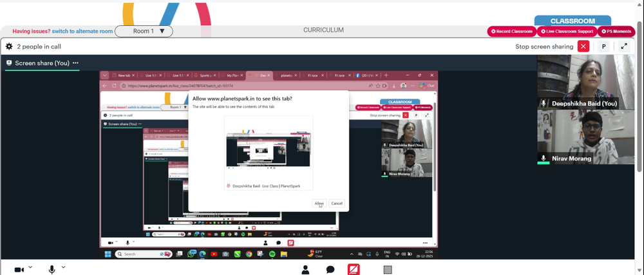Select the tab preview thumbnail in the dialog
This screenshot has height=275, width=644.
tap(269, 153)
